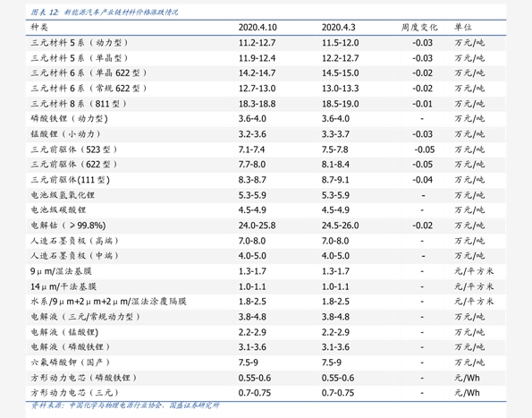Click '4.0-5.0' in the 2020.4.3 column
Viewport: 532px width, 418px height.
tap(335, 255)
